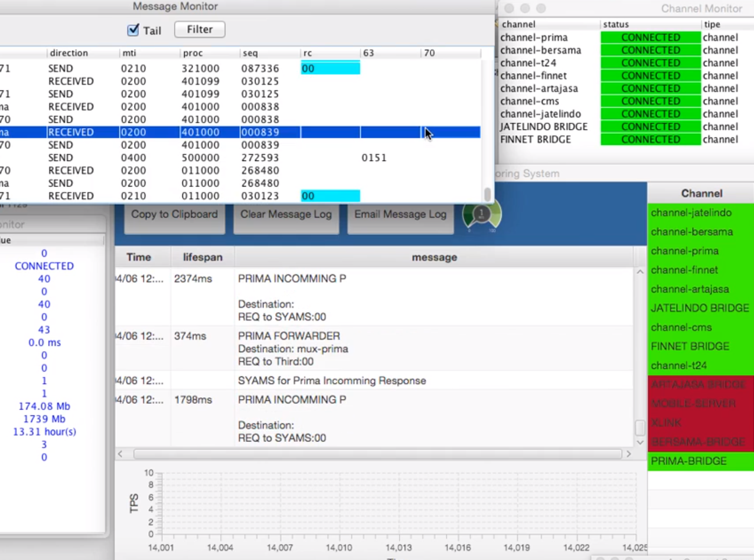This screenshot has width=754, height=560.
Task: Click the TPS gauge dial icon
Action: (x=481, y=214)
